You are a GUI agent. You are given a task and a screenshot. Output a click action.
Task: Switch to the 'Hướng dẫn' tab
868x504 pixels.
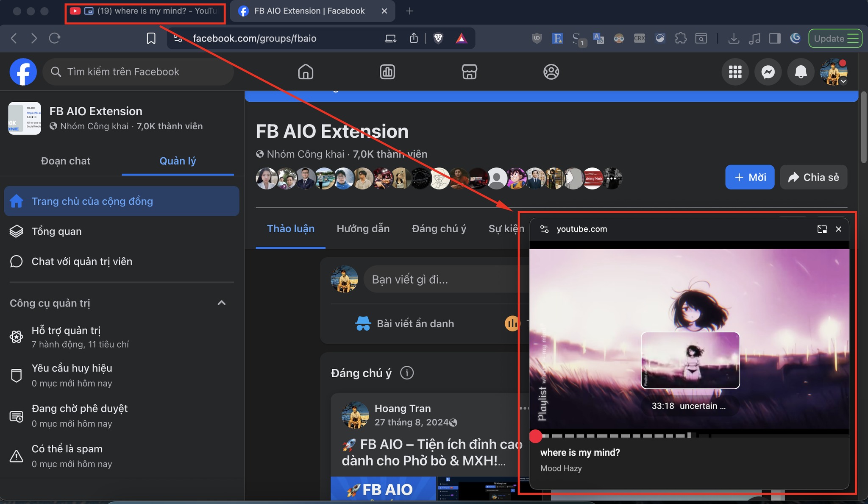[363, 229]
